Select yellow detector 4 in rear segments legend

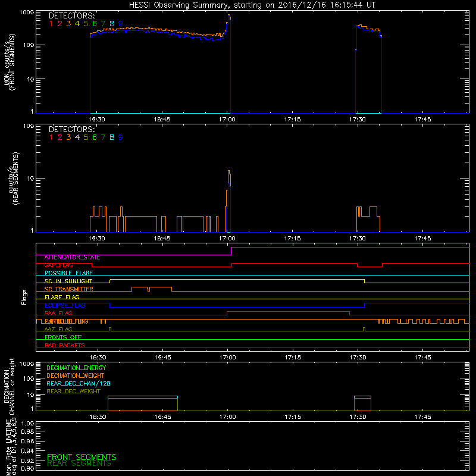click(x=77, y=137)
